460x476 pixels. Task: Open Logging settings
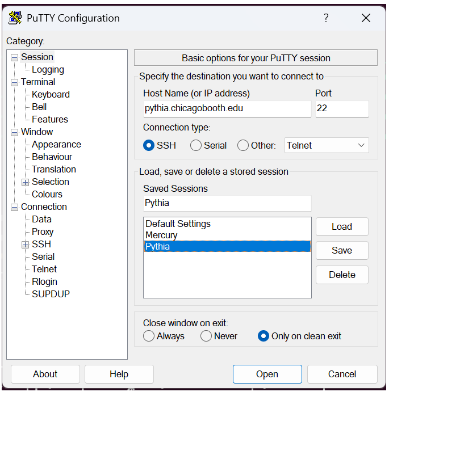click(48, 70)
